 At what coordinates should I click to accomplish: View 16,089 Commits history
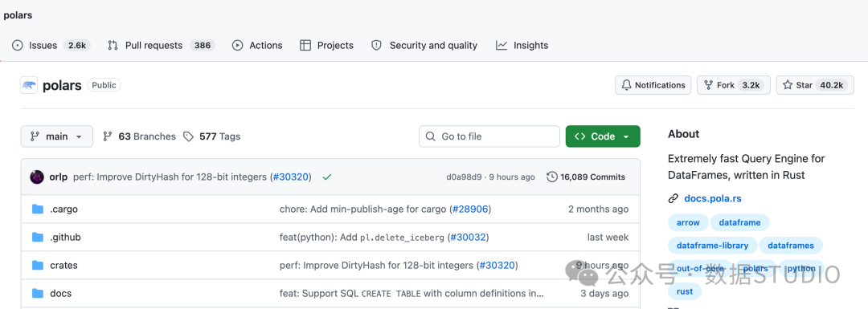point(586,177)
